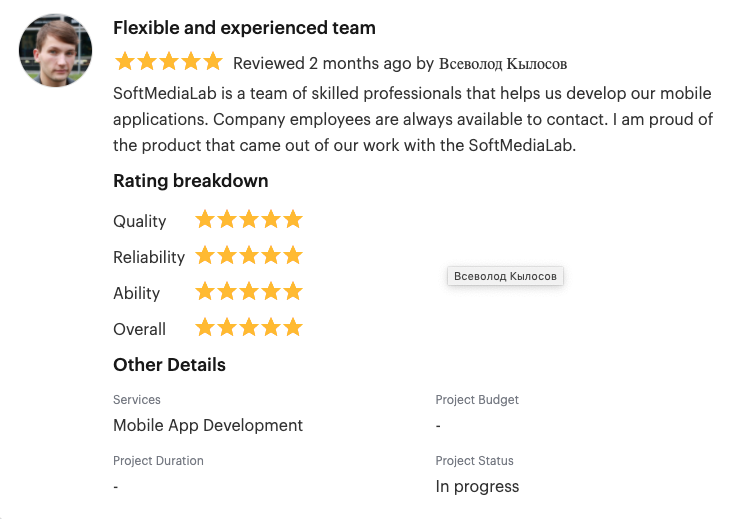Click the In progress project status
This screenshot has height=519, width=741.
click(x=477, y=486)
